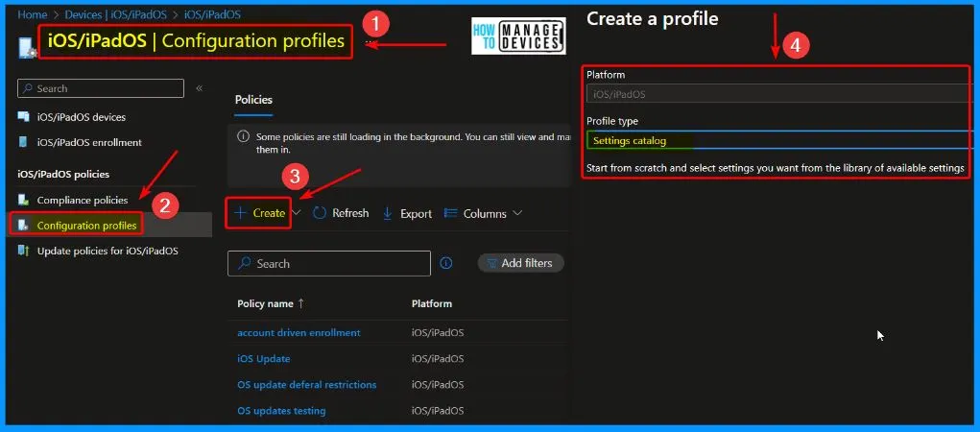Open iOS/iPadOS enrollment in sidebar
The width and height of the screenshot is (980, 432).
pyautogui.click(x=89, y=142)
